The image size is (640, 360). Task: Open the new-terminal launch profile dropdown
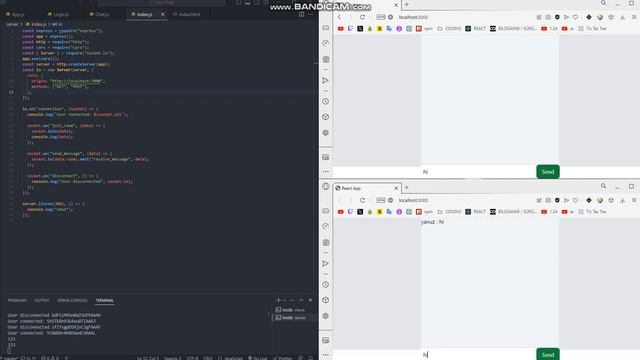(284, 300)
